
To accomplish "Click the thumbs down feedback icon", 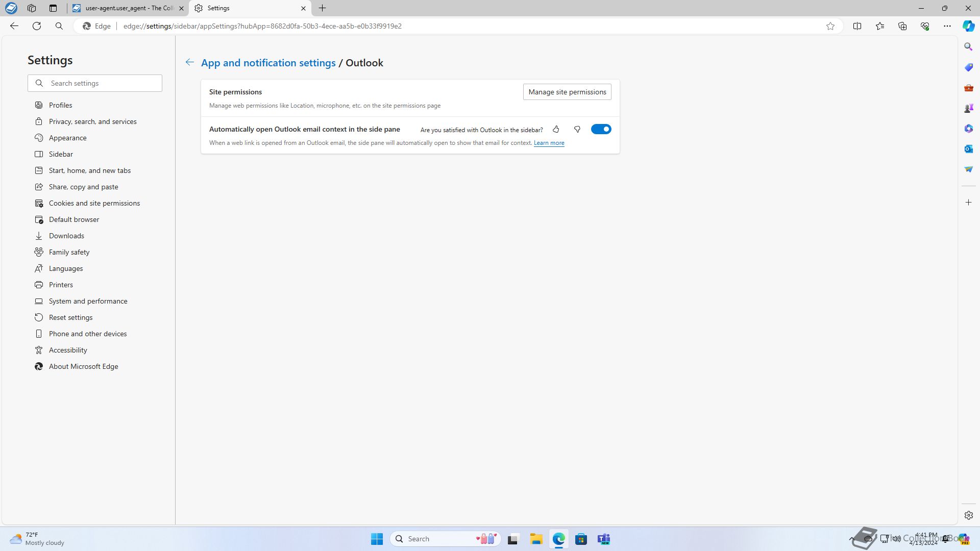I will pyautogui.click(x=577, y=130).
